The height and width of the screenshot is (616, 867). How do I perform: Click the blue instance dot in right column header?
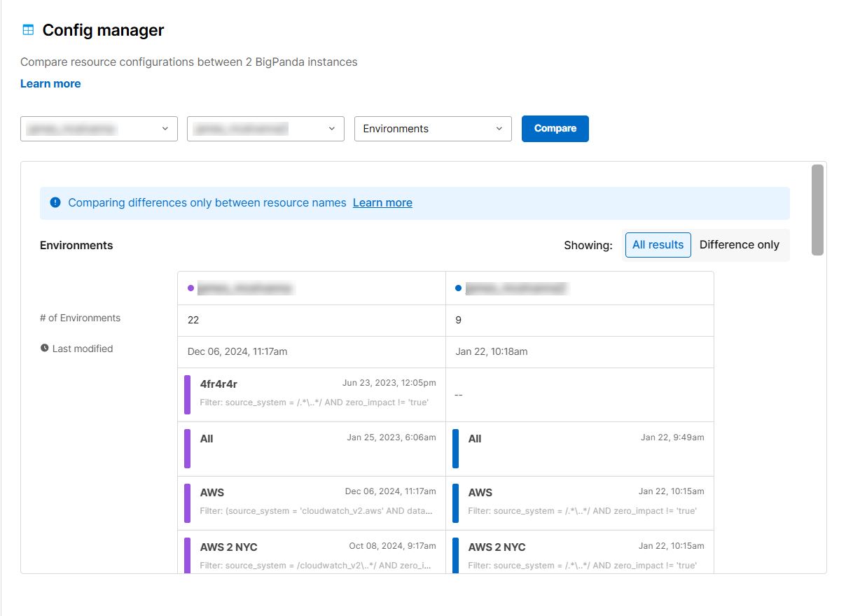(459, 288)
